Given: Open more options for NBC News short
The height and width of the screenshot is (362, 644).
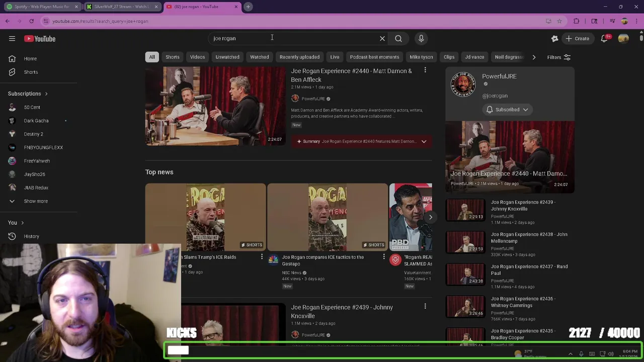Looking at the screenshot, I should point(384,257).
